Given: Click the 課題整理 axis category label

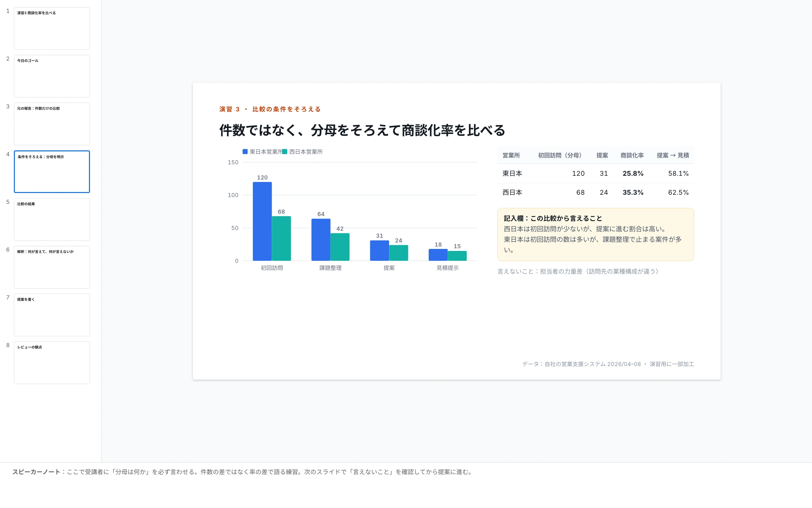Looking at the screenshot, I should pyautogui.click(x=331, y=268).
